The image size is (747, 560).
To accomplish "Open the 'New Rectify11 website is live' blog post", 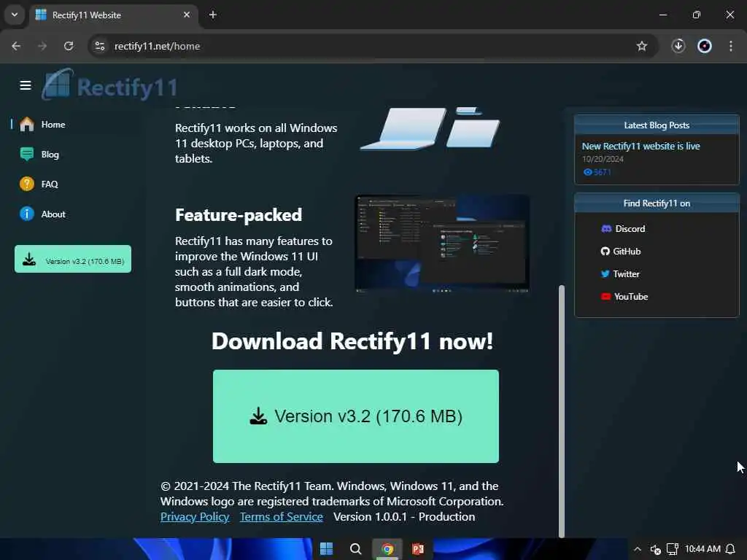I will tap(640, 146).
